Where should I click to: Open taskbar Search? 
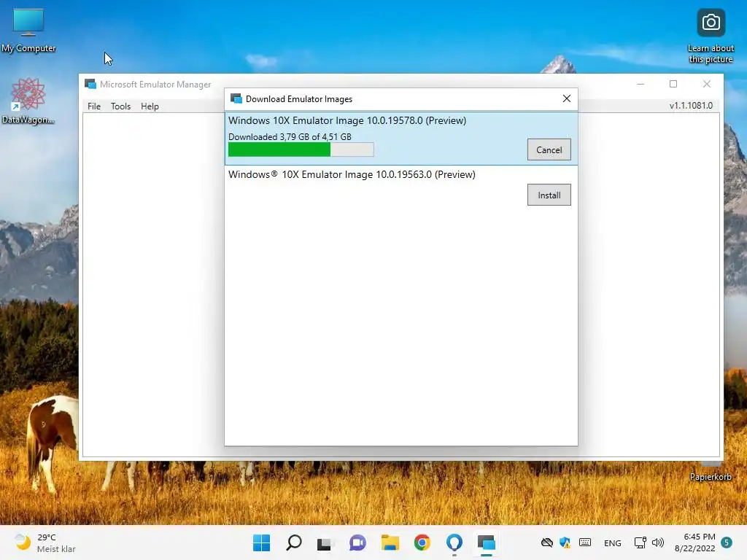[x=293, y=542]
